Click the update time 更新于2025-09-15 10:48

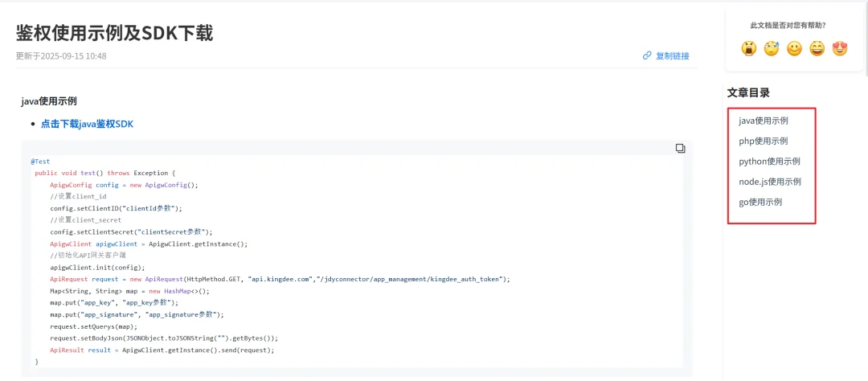click(x=61, y=56)
